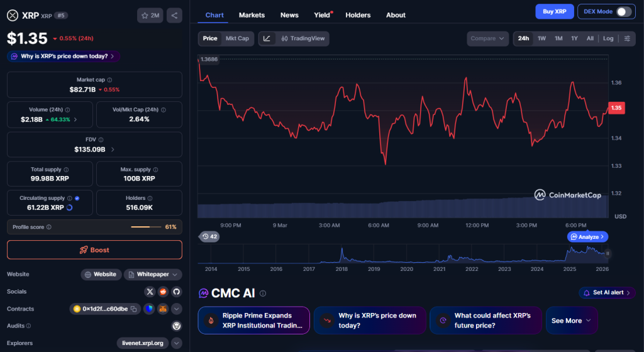The width and height of the screenshot is (644, 352).
Task: Click the share icon next to watchlist star
Action: coord(174,16)
